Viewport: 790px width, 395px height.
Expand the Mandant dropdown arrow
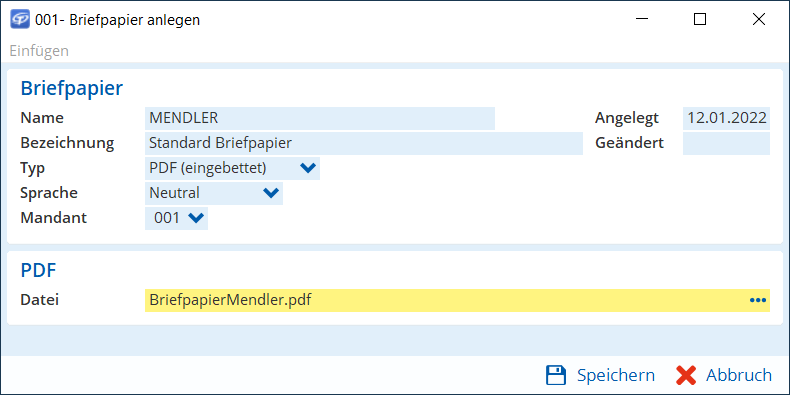pos(195,218)
